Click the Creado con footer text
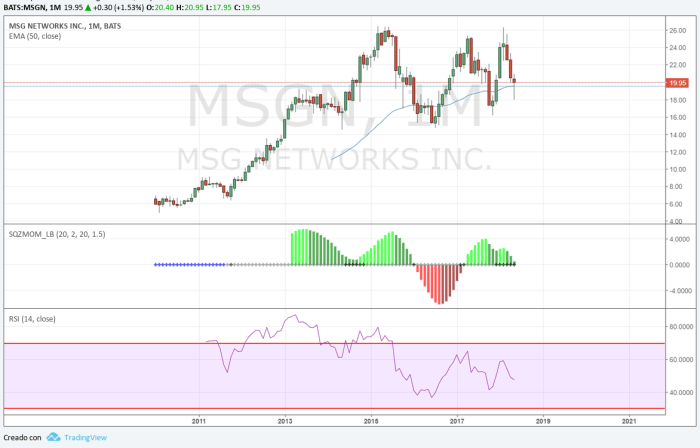700x448 pixels. click(22, 438)
